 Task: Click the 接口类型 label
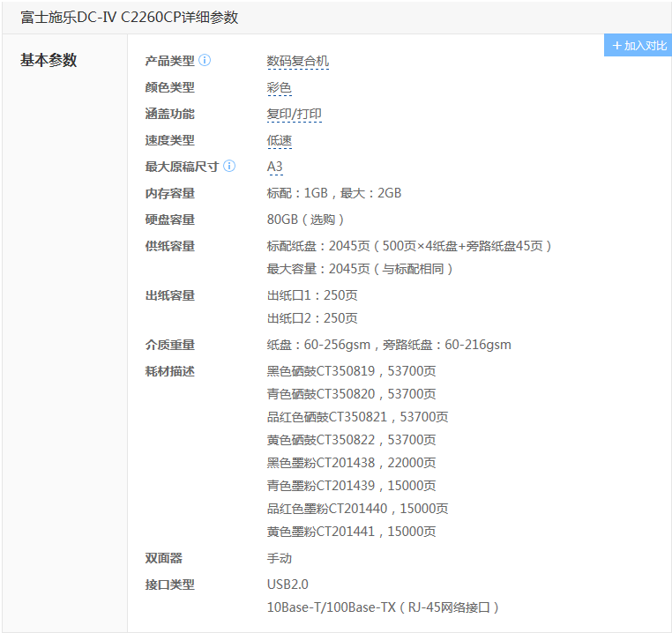[x=170, y=585]
